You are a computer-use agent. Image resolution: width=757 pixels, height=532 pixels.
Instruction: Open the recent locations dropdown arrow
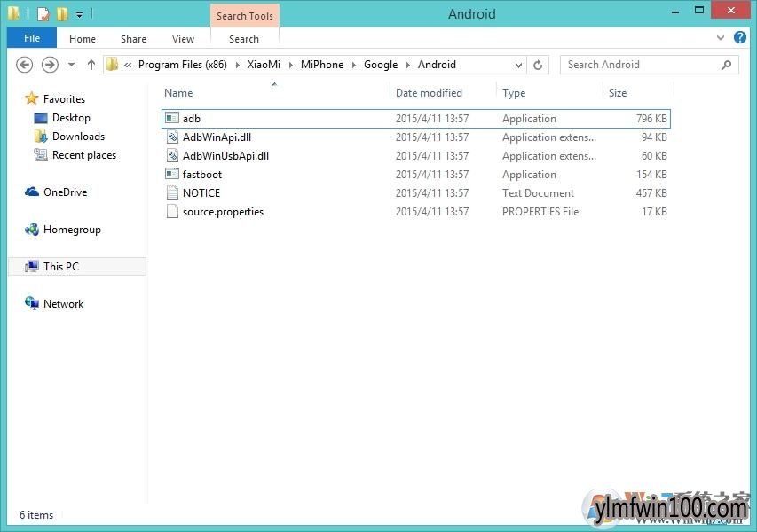(x=72, y=65)
